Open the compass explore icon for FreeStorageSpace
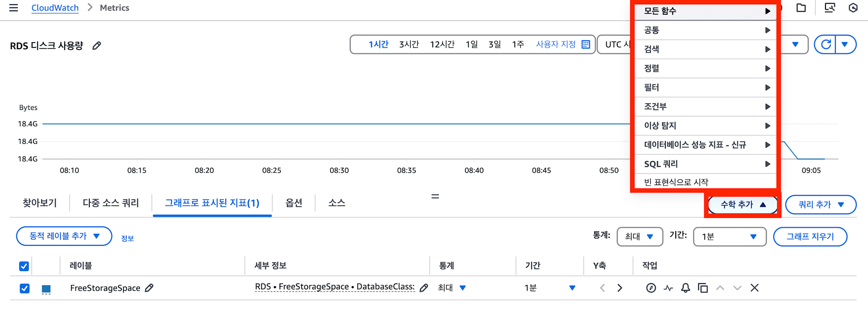 pyautogui.click(x=651, y=288)
